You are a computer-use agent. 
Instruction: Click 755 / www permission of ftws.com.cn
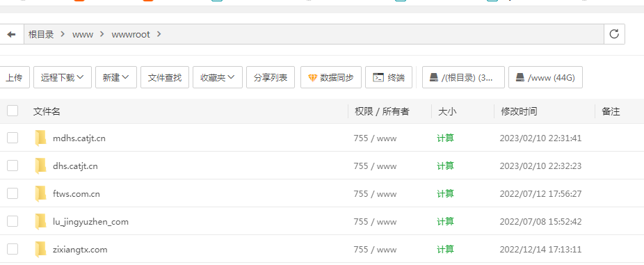[x=375, y=194]
